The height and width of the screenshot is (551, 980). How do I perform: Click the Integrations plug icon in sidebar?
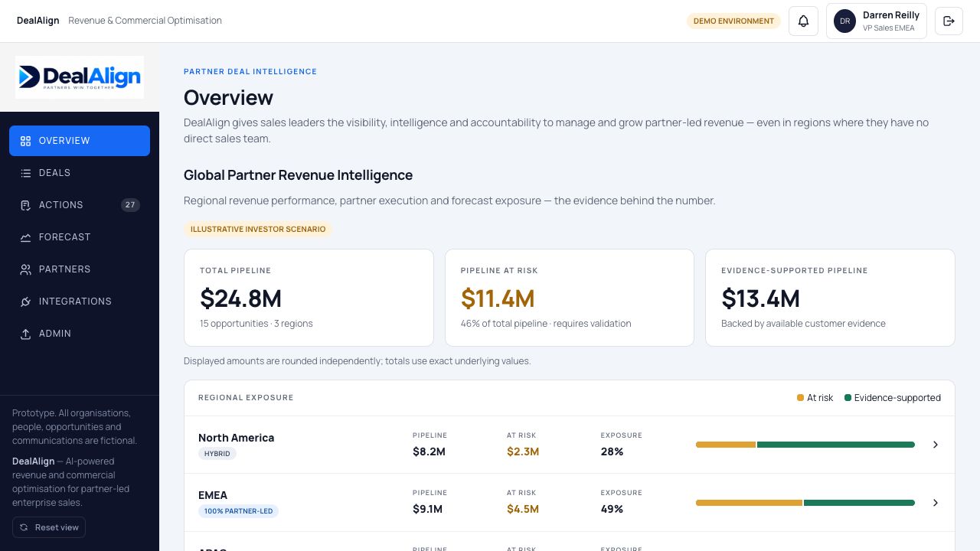click(25, 302)
